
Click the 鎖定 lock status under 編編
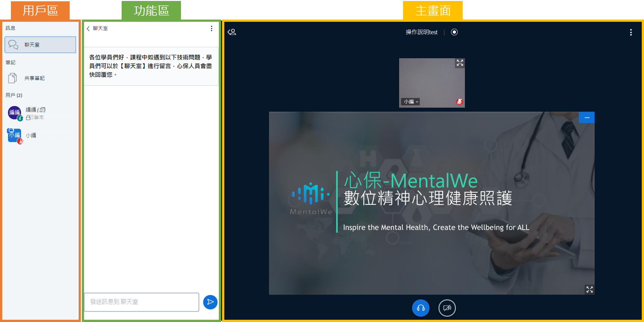point(35,117)
